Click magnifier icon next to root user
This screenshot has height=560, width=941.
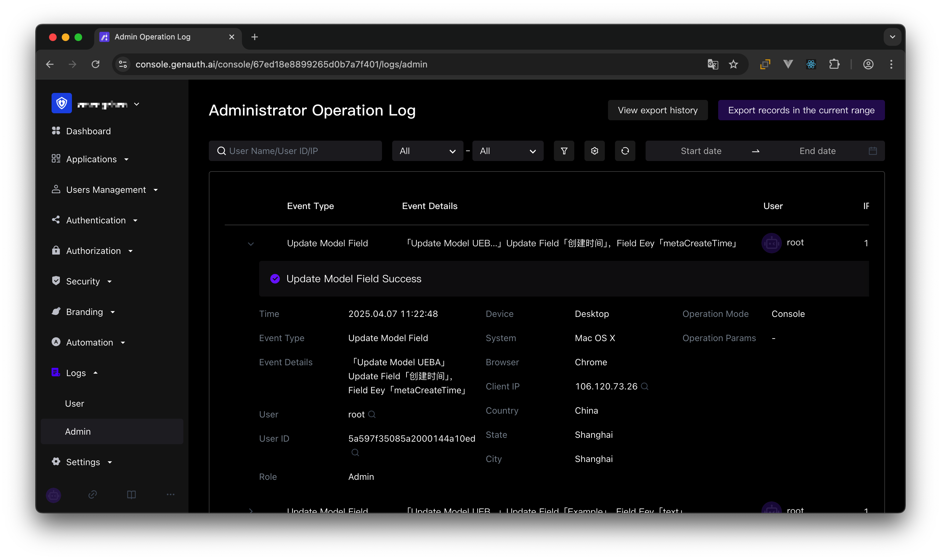372,414
